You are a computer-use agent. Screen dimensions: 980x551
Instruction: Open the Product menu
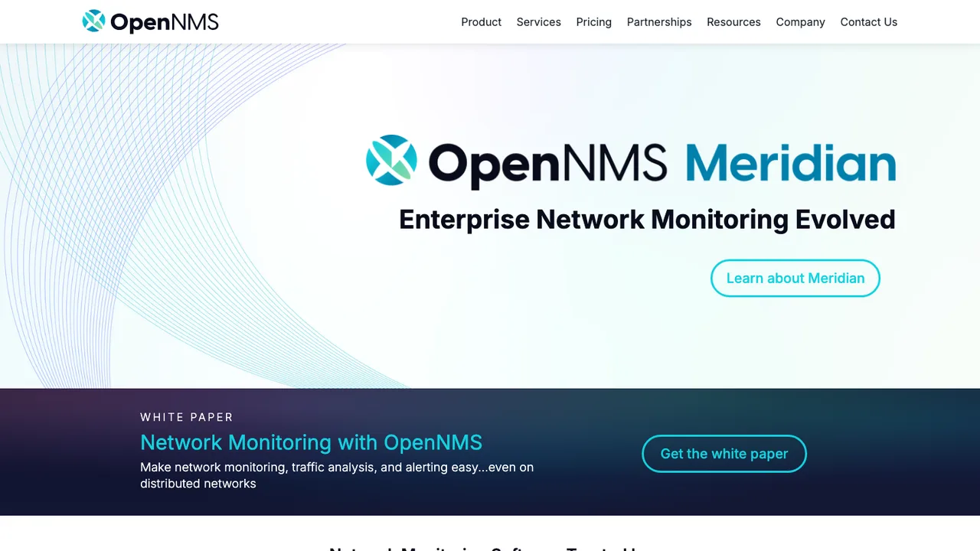[x=481, y=22]
